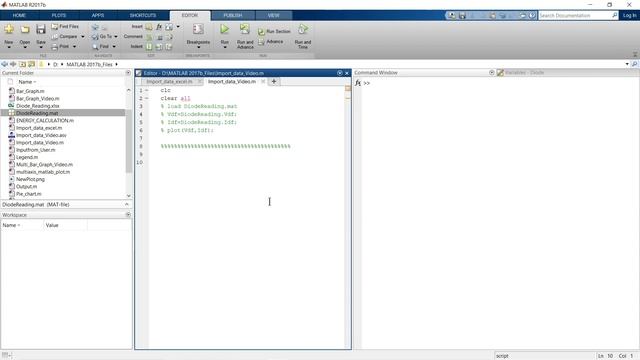Viewport: 640px width, 360px height.
Task: Click the Run and Time icon
Action: [x=302, y=29]
